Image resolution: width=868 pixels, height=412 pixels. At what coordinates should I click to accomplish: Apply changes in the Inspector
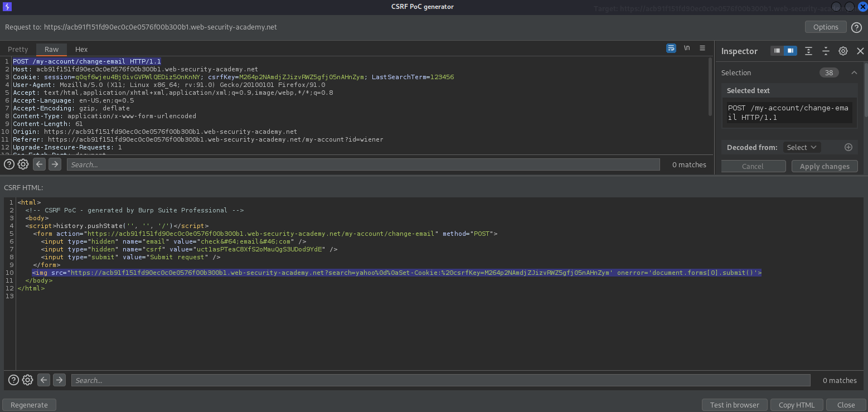(x=825, y=166)
